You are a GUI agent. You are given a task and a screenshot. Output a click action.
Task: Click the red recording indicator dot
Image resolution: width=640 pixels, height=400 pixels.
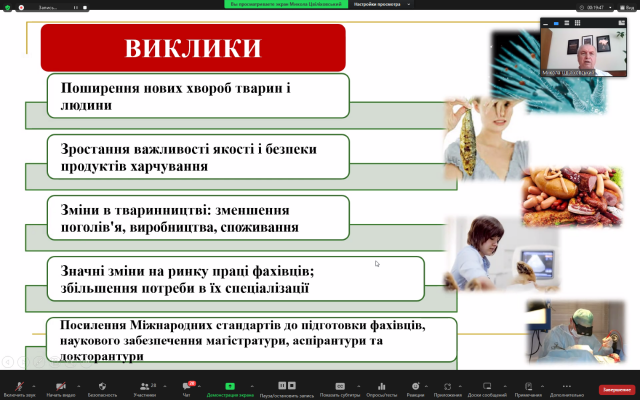(21, 7)
